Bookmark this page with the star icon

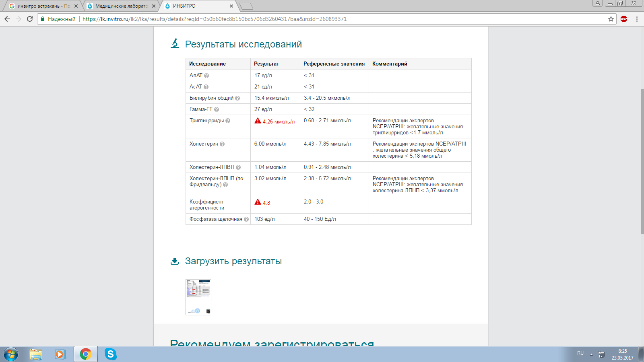click(x=611, y=19)
